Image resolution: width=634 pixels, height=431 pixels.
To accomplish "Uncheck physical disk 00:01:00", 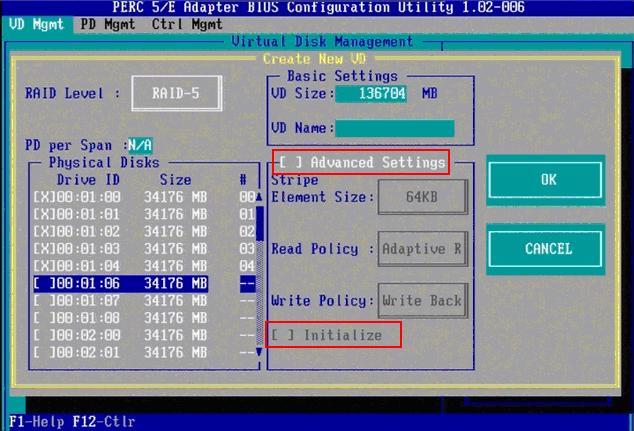I will point(44,197).
